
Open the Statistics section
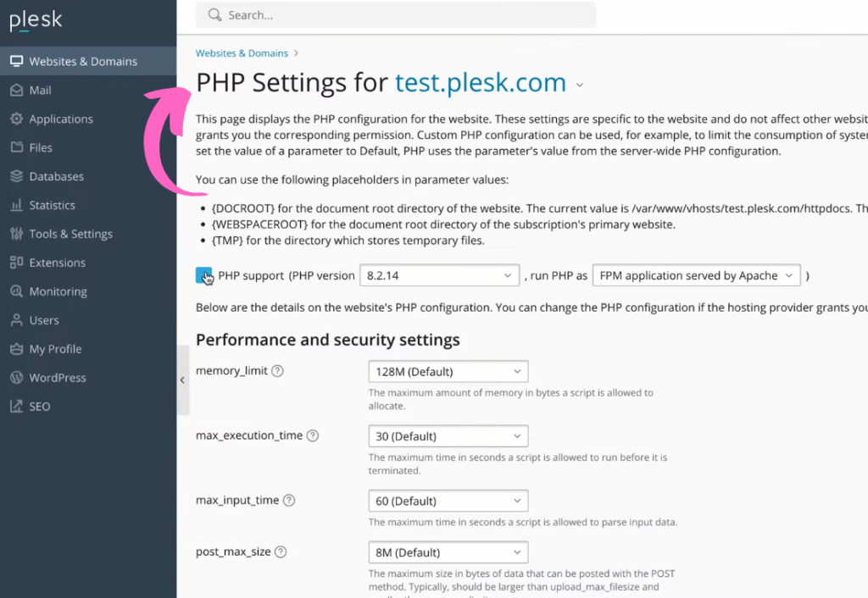(88, 205)
